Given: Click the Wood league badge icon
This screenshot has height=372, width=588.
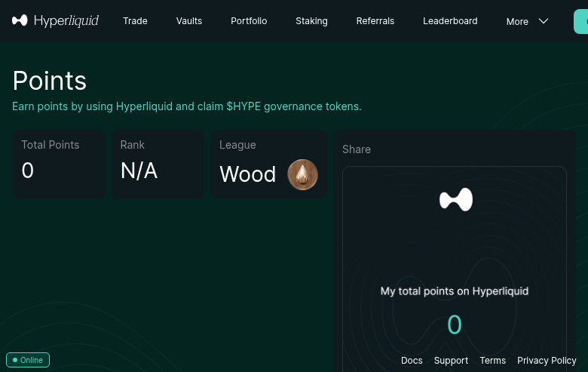Looking at the screenshot, I should pos(302,174).
